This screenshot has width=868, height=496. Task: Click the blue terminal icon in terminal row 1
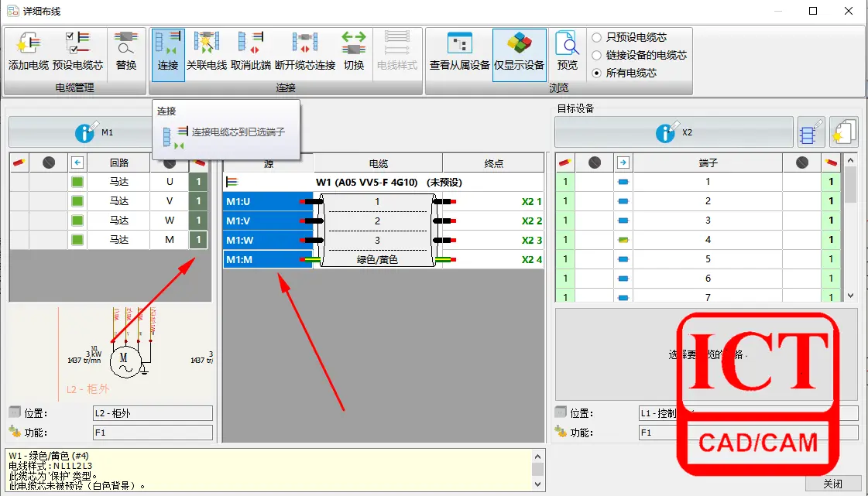tap(623, 182)
